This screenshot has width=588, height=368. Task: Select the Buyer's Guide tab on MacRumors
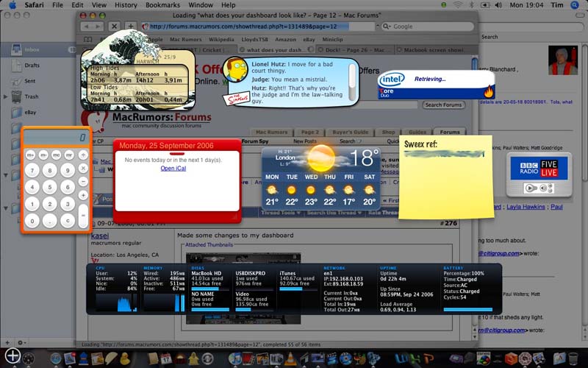[x=350, y=132]
